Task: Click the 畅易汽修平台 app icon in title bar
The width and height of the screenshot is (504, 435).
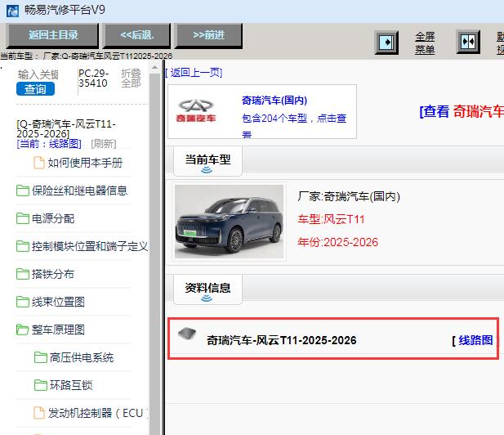Action: tap(12, 11)
